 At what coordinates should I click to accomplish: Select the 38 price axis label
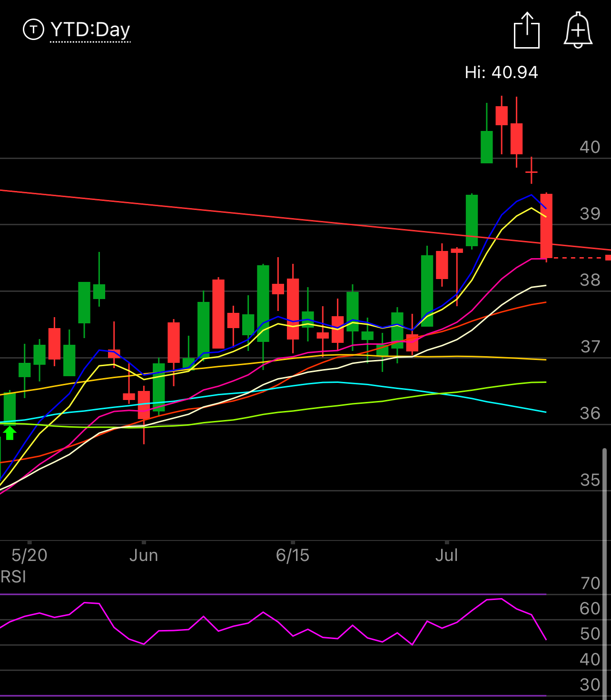point(590,280)
